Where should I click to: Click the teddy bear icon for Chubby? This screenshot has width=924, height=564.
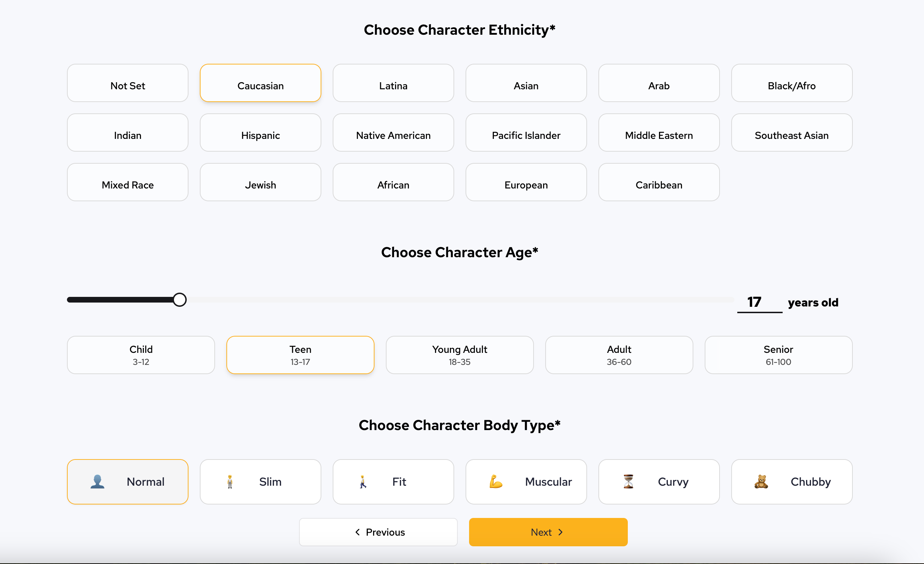[x=761, y=481]
